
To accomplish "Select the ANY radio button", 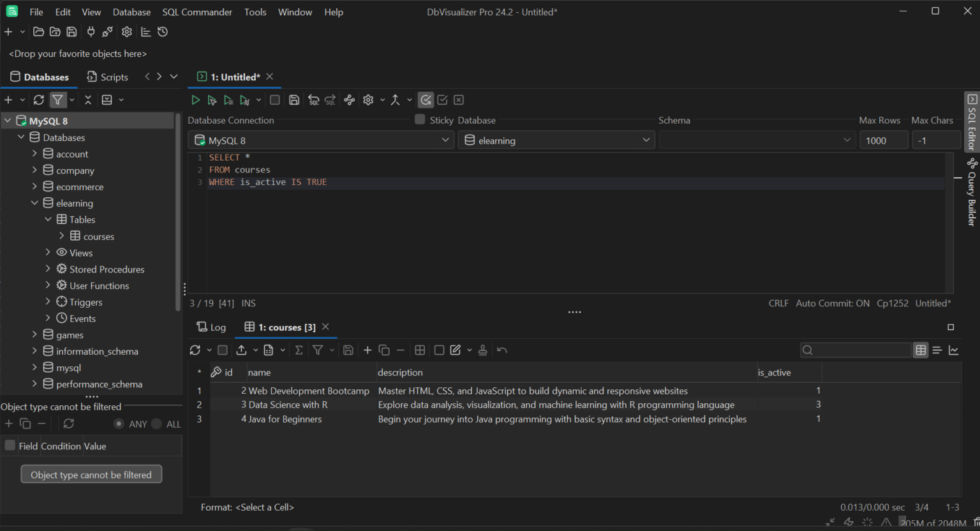I will (x=119, y=424).
